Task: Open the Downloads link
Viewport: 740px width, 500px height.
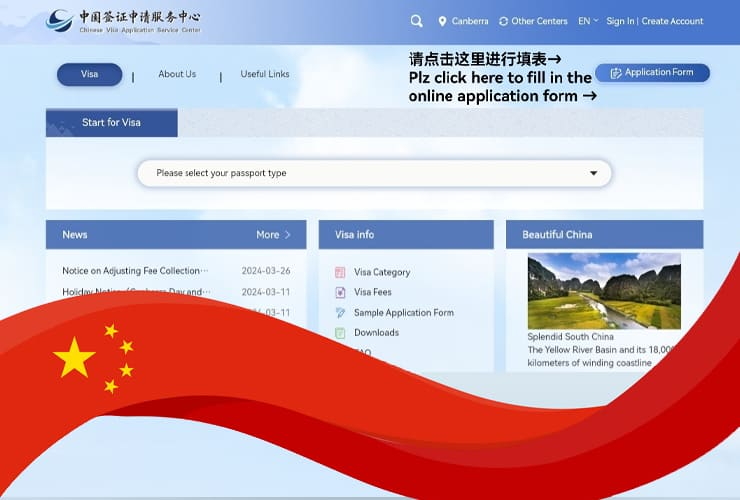Action: click(376, 333)
